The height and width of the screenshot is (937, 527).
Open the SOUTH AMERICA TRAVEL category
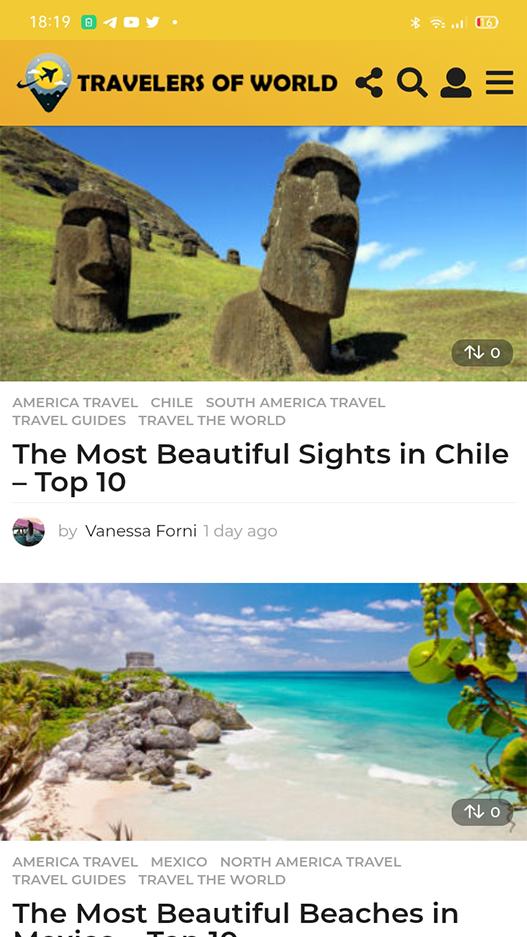tap(295, 403)
